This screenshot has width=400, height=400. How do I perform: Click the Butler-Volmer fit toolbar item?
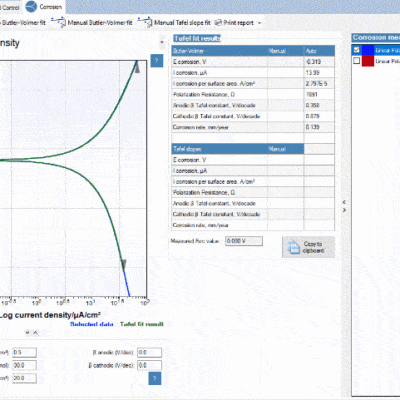click(x=23, y=23)
